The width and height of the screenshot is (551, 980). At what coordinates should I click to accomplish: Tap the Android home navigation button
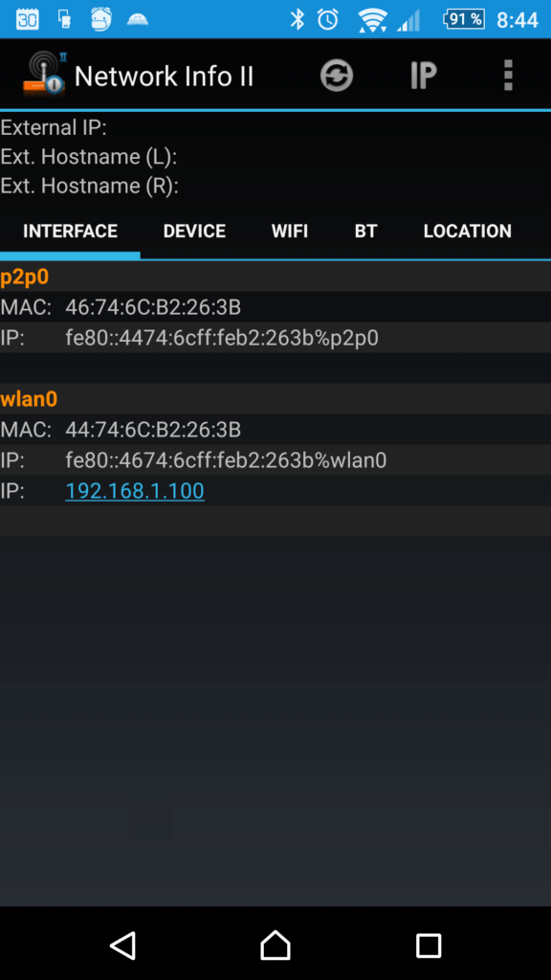pyautogui.click(x=275, y=945)
